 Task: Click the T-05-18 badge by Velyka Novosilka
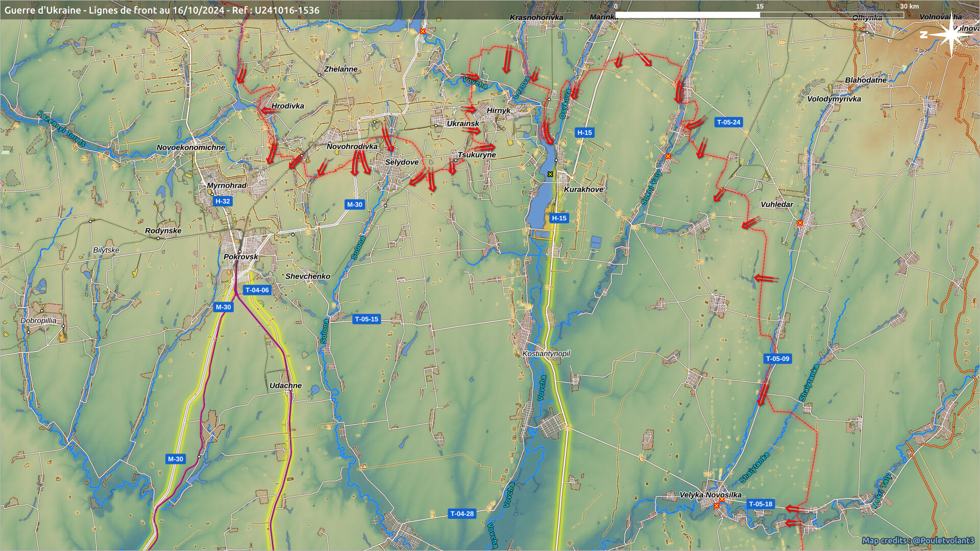click(761, 504)
